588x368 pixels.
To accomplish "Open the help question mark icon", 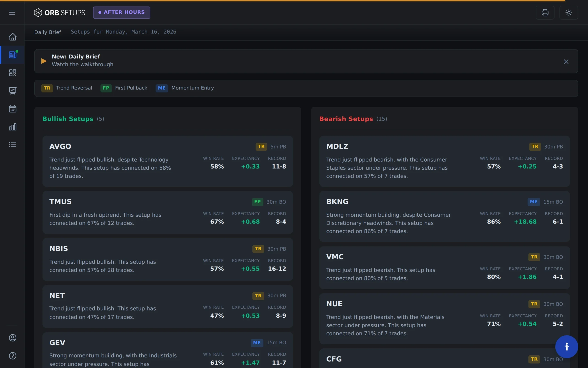I will 12,356.
